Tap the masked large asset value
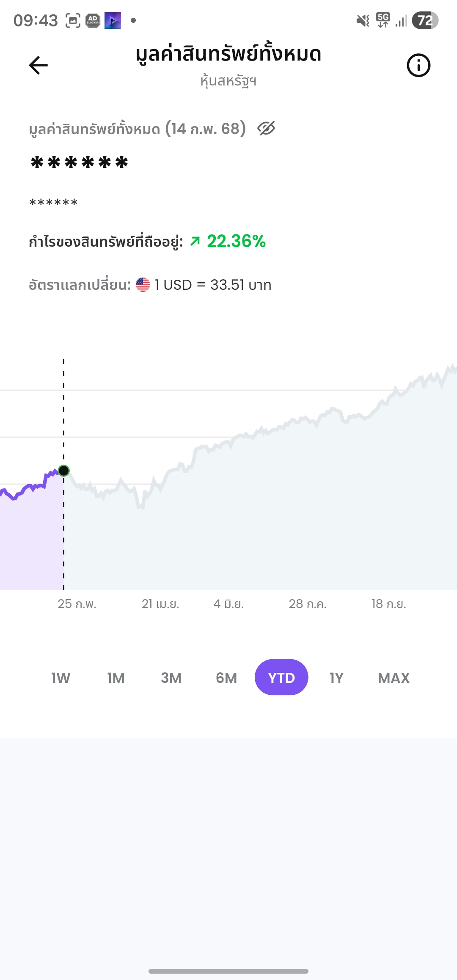457x980 pixels. point(80,163)
